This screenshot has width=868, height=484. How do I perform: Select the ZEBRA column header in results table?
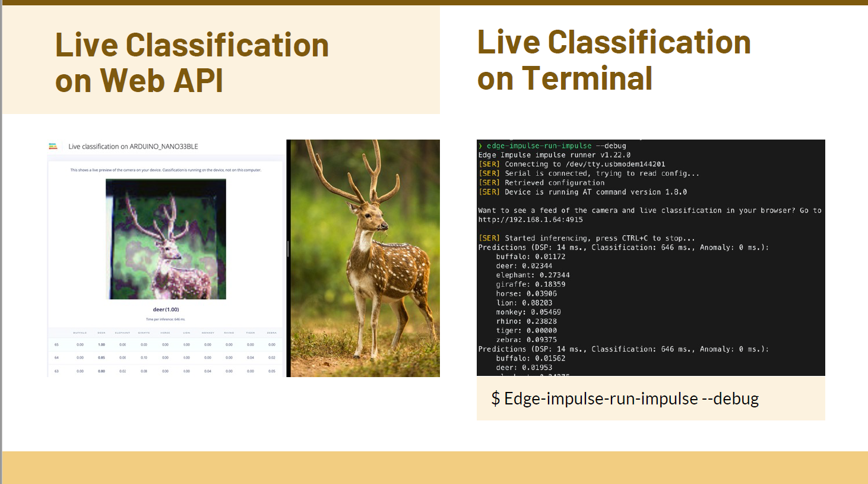click(x=271, y=333)
